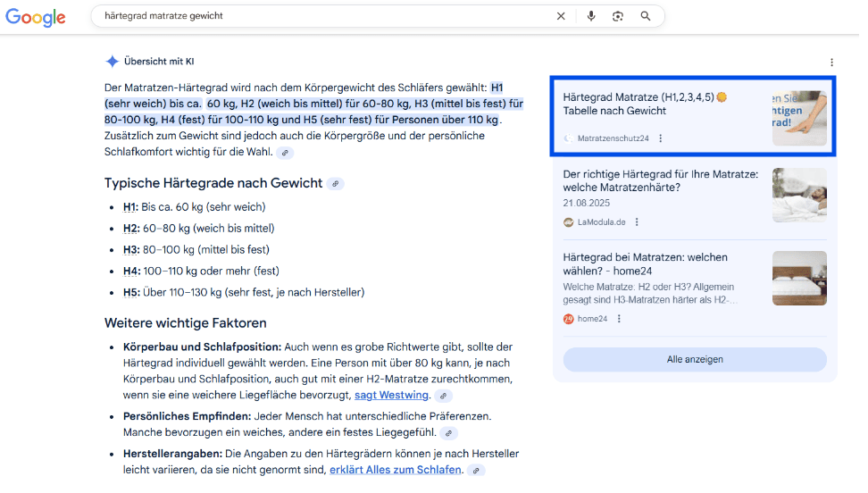Click the search input field
This screenshot has height=493, width=868.
point(321,16)
